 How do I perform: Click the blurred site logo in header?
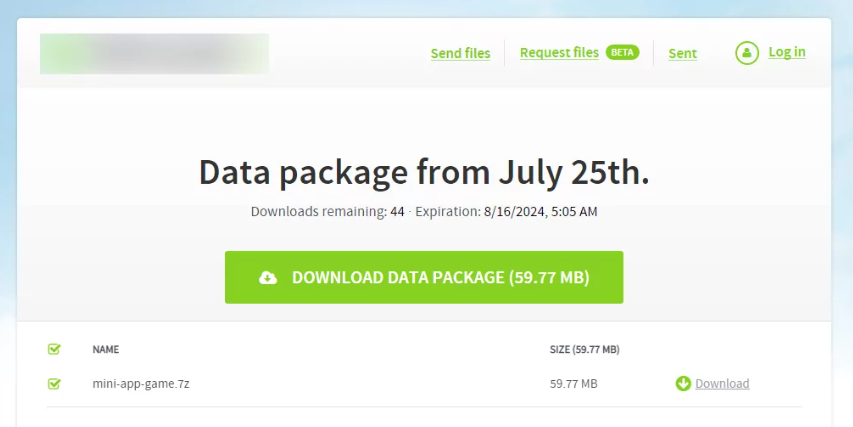[x=154, y=53]
